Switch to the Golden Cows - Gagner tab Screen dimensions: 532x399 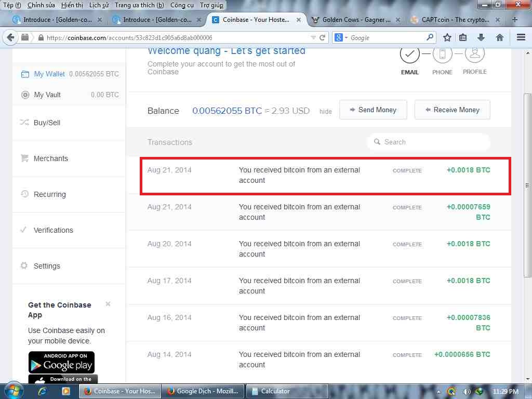(355, 20)
